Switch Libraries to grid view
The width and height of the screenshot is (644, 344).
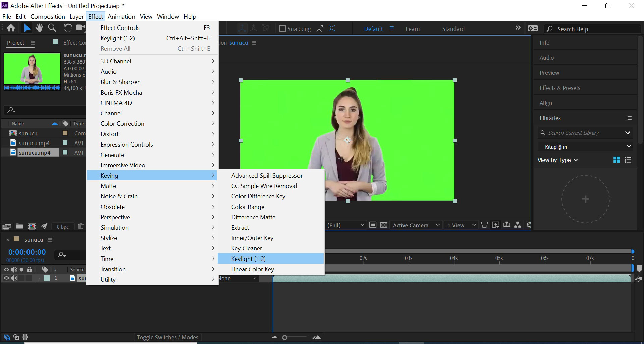pos(616,160)
